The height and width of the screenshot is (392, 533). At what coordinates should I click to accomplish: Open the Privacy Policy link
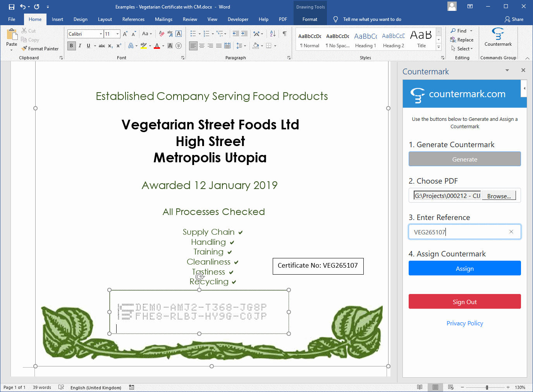point(464,323)
